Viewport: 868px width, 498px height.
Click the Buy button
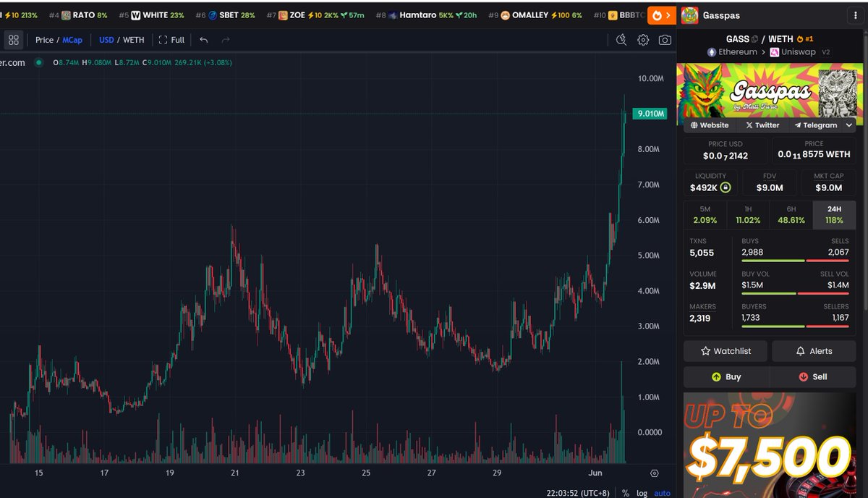tap(726, 377)
